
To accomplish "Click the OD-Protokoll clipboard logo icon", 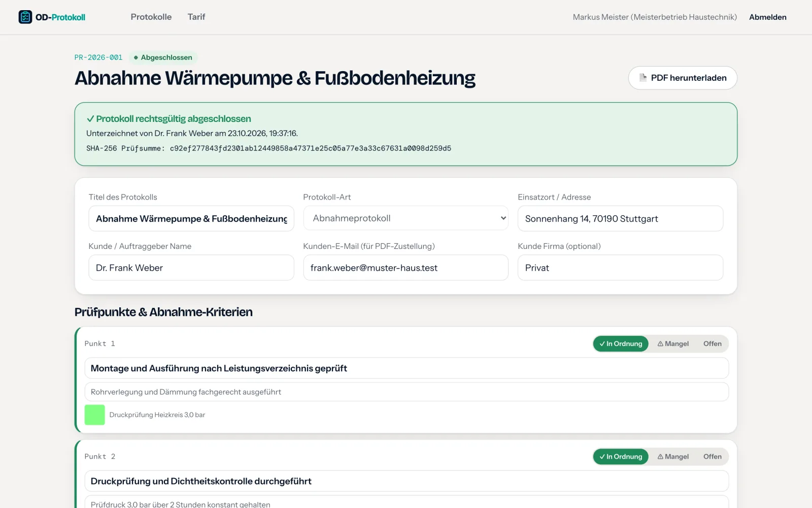I will pyautogui.click(x=25, y=17).
